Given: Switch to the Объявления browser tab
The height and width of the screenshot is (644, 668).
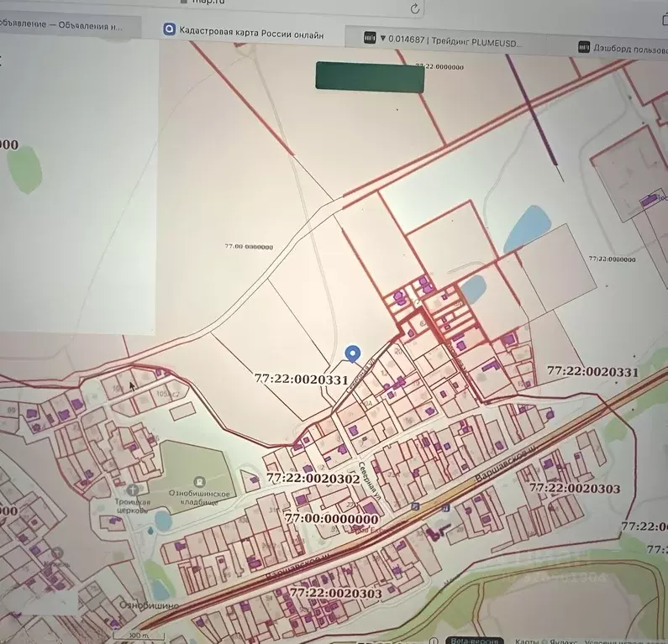Looking at the screenshot, I should (63, 26).
